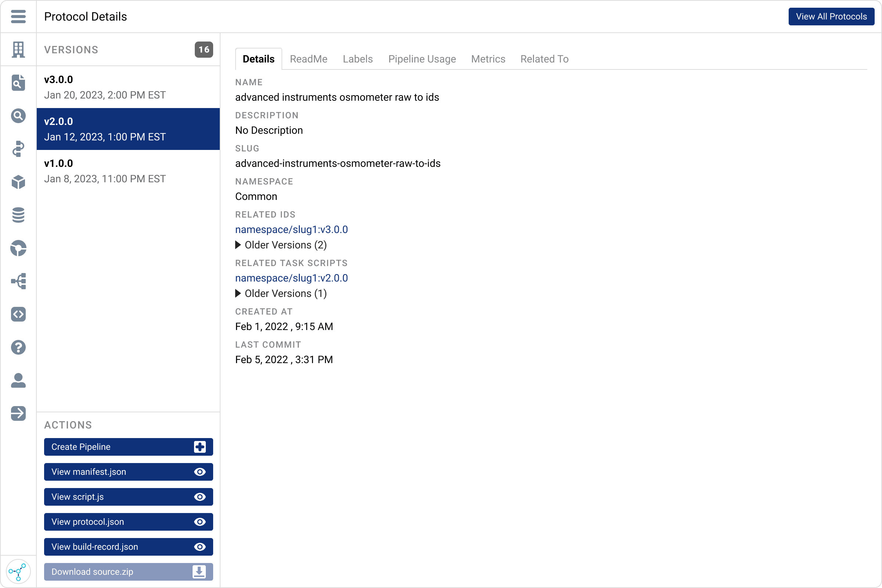Click the building organization sidebar icon
The width and height of the screenshot is (882, 588).
(x=18, y=50)
